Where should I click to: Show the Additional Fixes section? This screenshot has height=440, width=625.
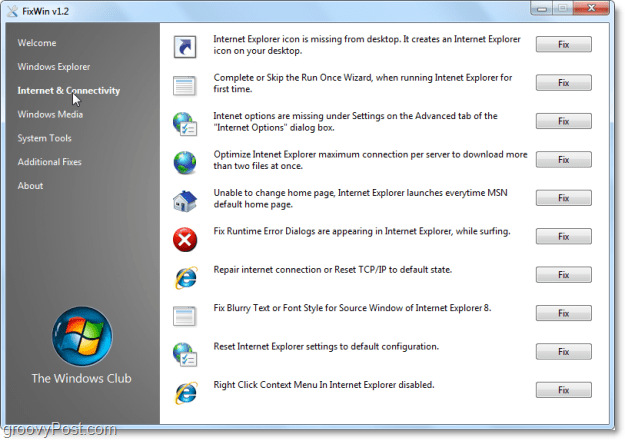(49, 162)
